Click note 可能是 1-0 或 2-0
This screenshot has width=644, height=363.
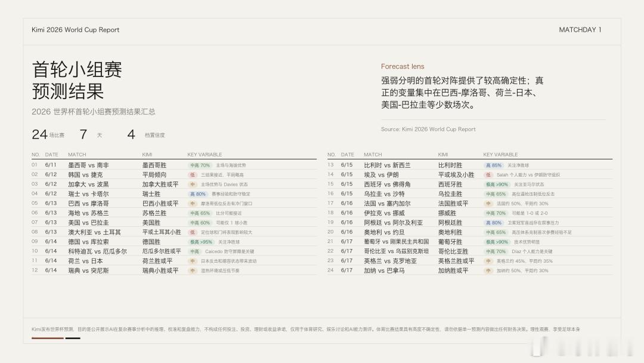tap(530, 213)
